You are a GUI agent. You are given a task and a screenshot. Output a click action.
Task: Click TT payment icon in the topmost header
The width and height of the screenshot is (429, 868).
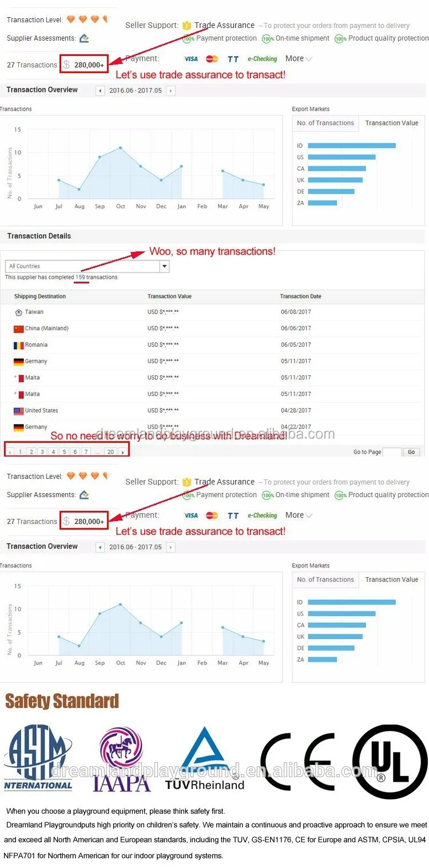pyautogui.click(x=233, y=59)
